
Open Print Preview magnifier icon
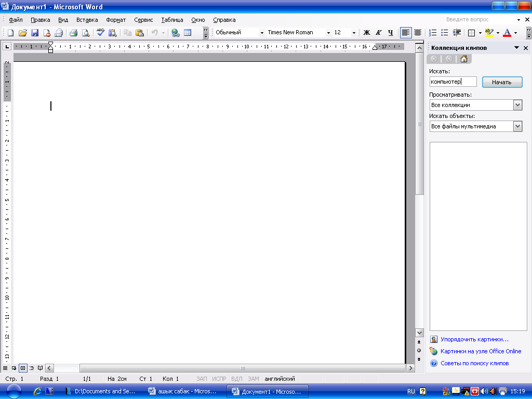point(86,33)
